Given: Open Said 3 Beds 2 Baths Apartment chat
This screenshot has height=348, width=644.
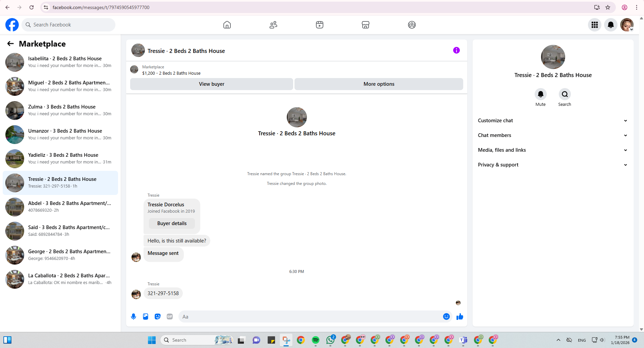Looking at the screenshot, I should pyautogui.click(x=60, y=231).
